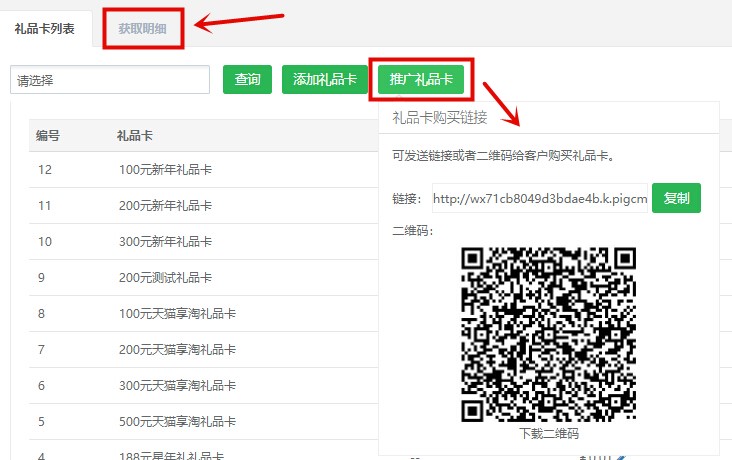Click row number 5 cell
Viewport: 732px width, 460px height.
coord(42,421)
